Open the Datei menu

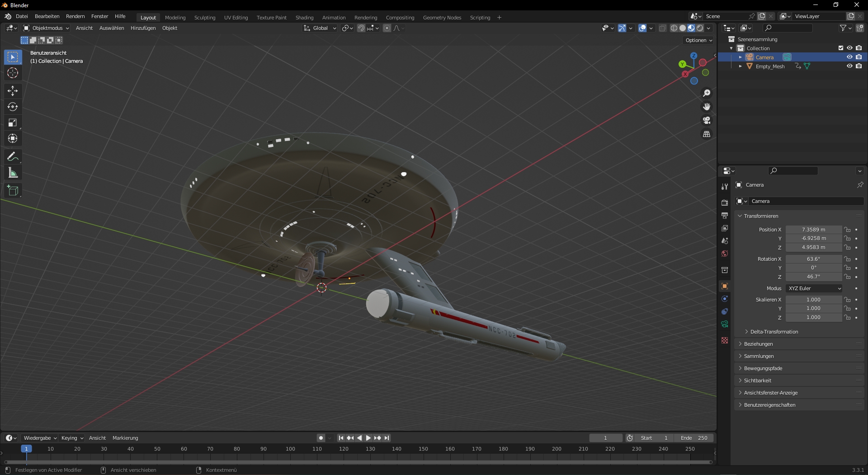[22, 17]
